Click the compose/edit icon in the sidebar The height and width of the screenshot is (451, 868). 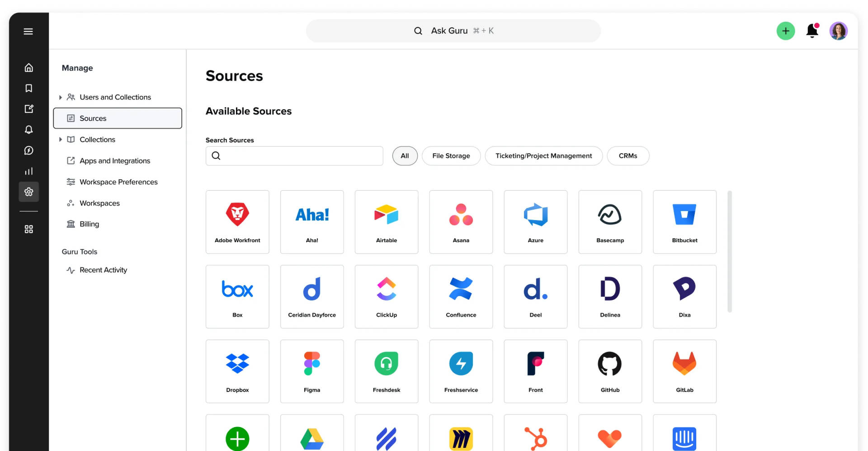pyautogui.click(x=28, y=109)
